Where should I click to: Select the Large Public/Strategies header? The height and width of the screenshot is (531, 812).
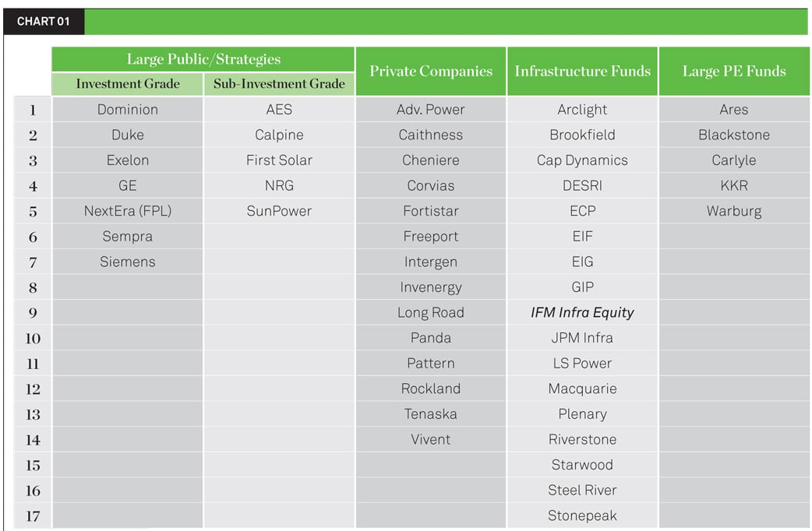(203, 59)
